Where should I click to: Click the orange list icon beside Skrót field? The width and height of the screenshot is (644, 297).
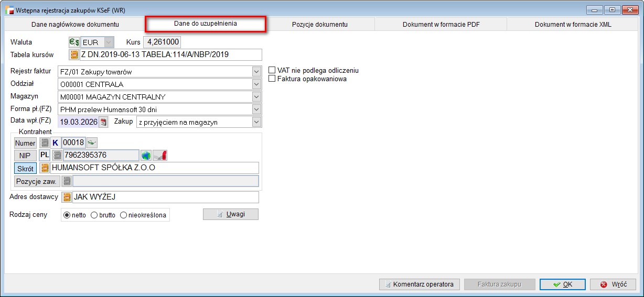pos(45,168)
